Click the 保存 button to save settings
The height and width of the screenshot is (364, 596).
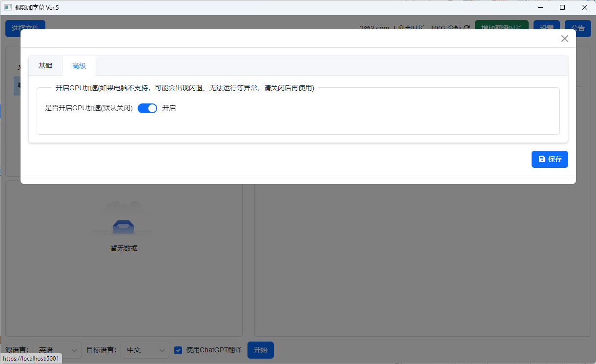(550, 159)
